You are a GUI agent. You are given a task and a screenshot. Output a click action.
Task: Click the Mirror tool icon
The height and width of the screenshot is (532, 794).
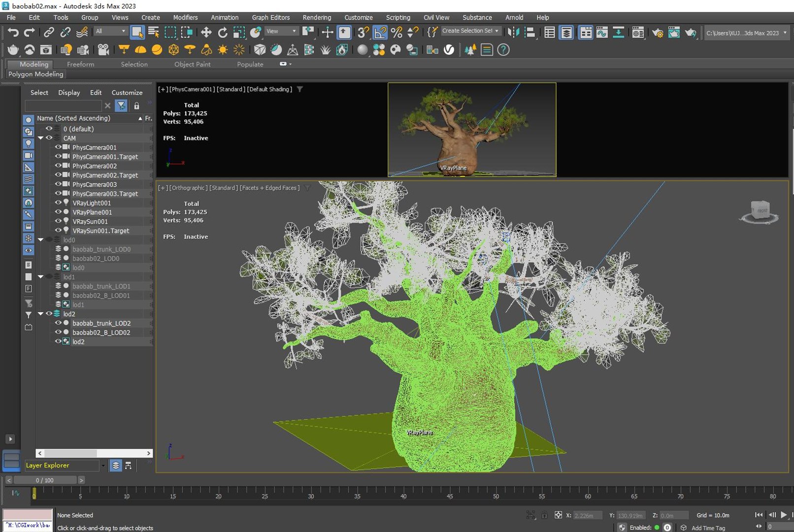point(513,33)
